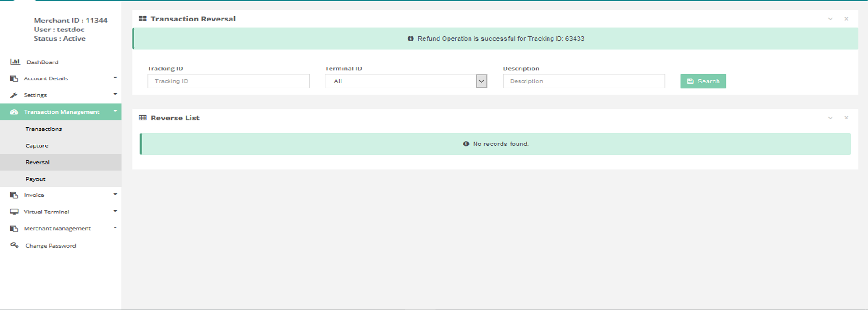Image resolution: width=868 pixels, height=310 pixels.
Task: Click the Merchant Management sidebar icon
Action: (14, 228)
